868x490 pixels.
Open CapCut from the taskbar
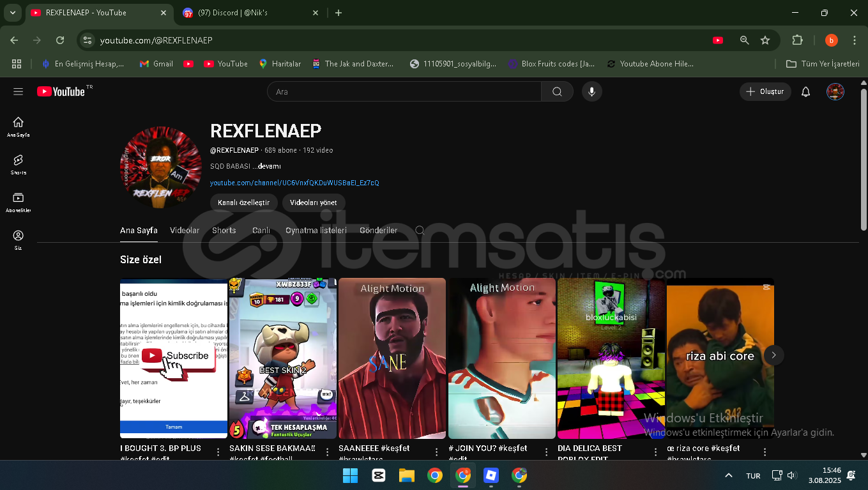378,475
